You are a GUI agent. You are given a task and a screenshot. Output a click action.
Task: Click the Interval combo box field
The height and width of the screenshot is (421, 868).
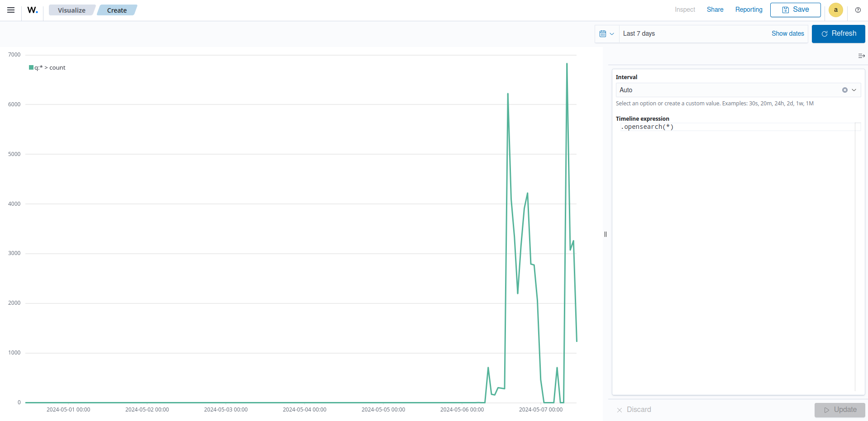tap(738, 90)
